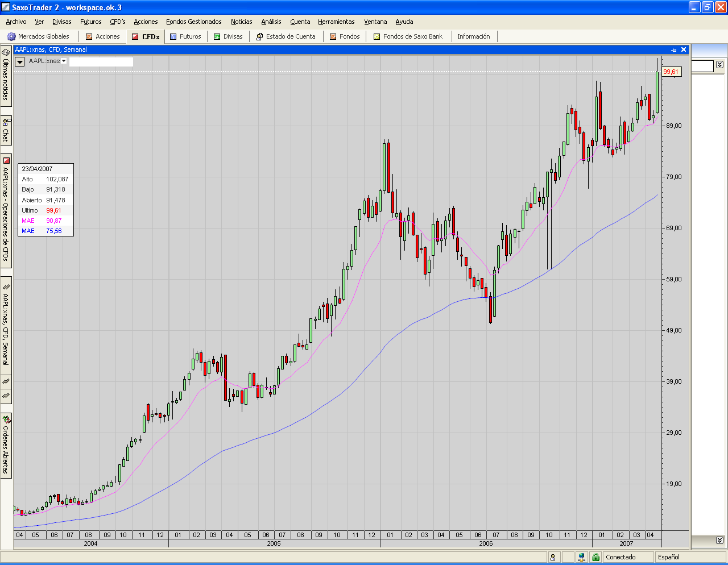The image size is (728, 565).
Task: Click the right panel input field
Action: click(702, 67)
